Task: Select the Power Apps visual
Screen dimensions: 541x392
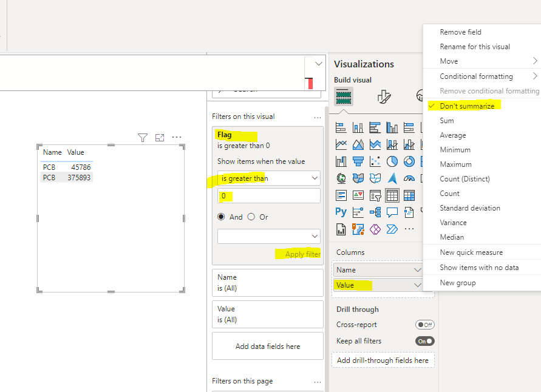Action: click(x=375, y=229)
